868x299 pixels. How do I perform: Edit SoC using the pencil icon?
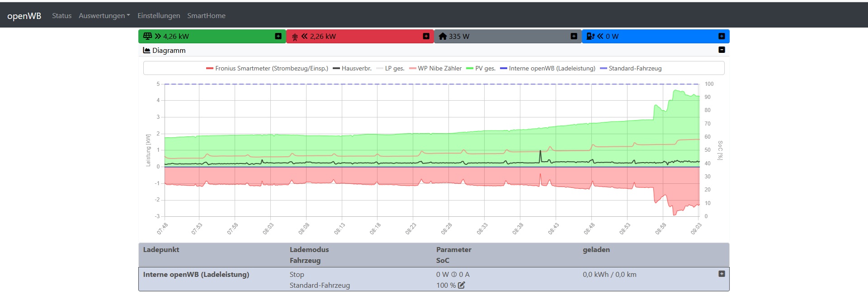pos(461,285)
